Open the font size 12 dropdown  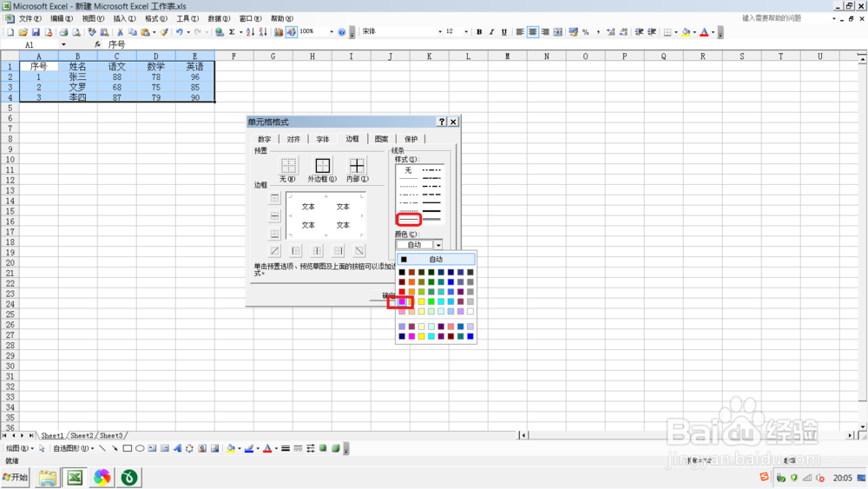(466, 32)
